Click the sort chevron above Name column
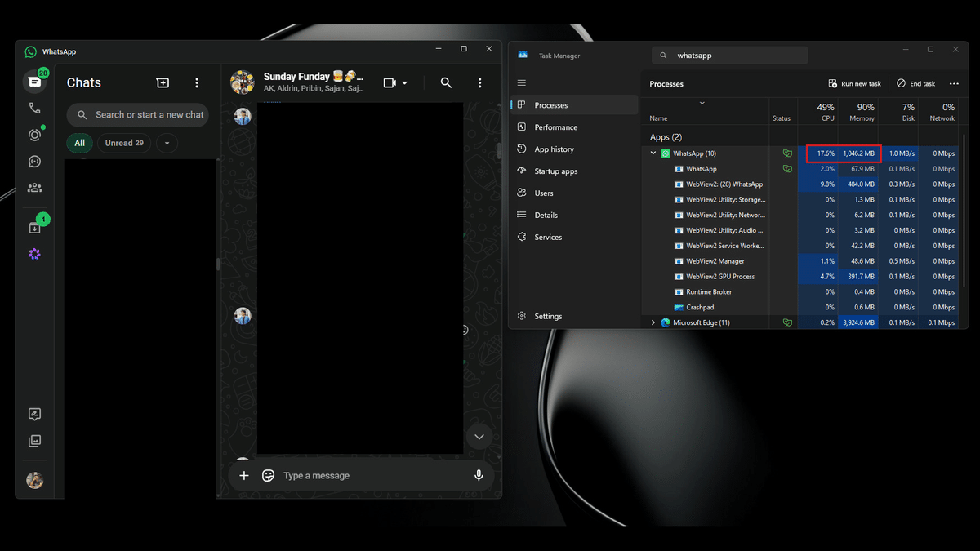This screenshot has height=551, width=980. coord(702,103)
